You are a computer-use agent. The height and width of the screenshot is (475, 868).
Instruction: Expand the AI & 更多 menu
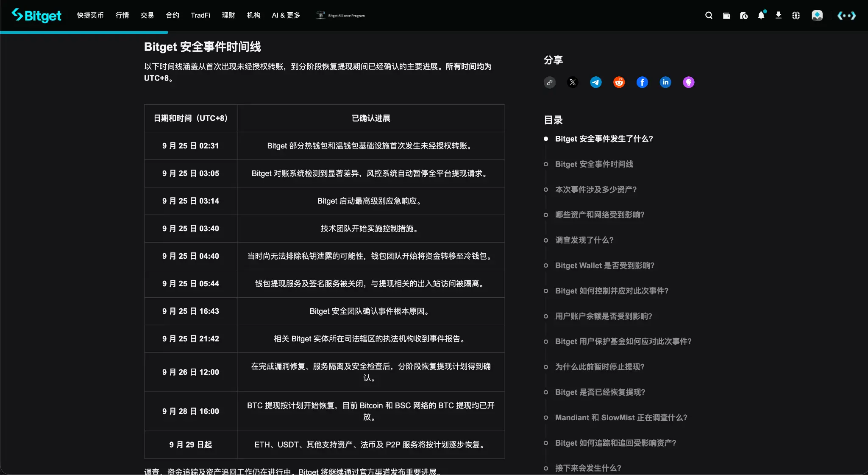[x=286, y=15]
